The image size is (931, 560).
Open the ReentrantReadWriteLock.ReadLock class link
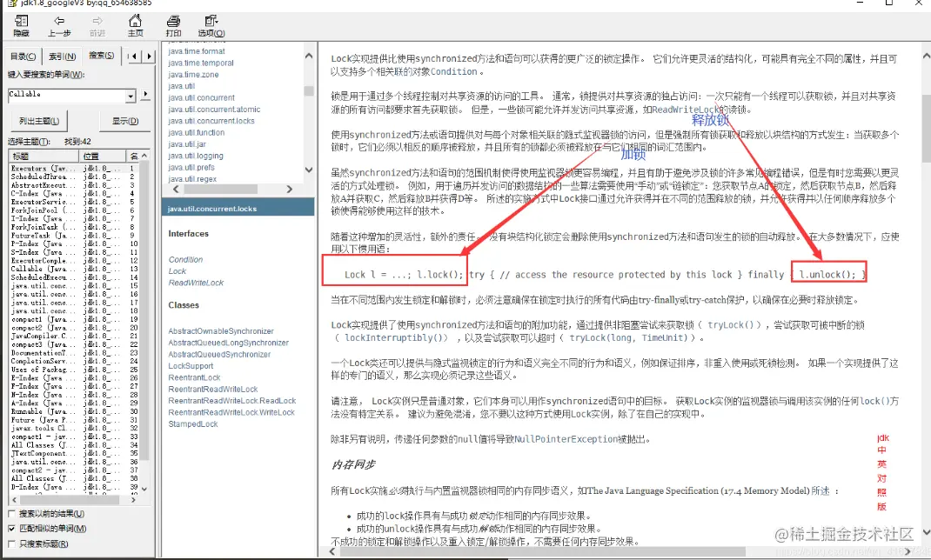[x=231, y=400]
